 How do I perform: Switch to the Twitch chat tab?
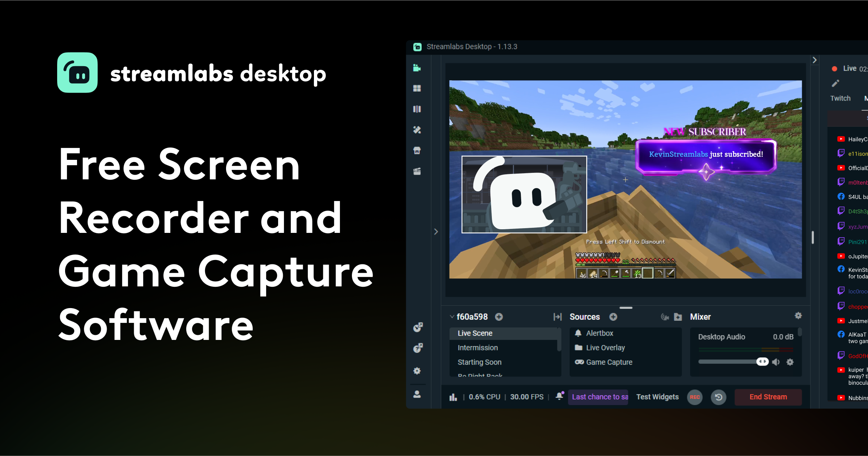[x=840, y=98]
